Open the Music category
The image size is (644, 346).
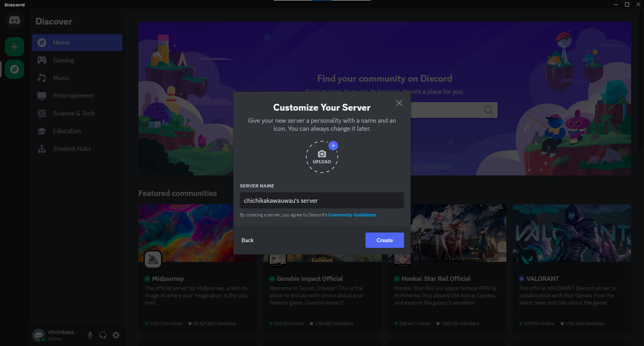coord(77,78)
